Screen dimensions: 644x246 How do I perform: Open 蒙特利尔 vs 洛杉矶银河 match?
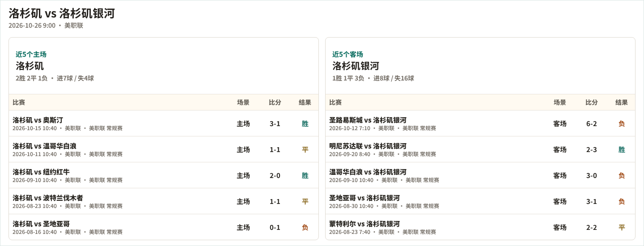(x=480, y=227)
